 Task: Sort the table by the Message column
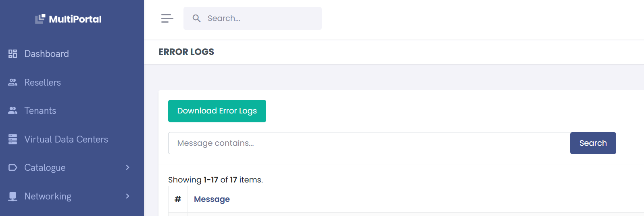click(212, 199)
